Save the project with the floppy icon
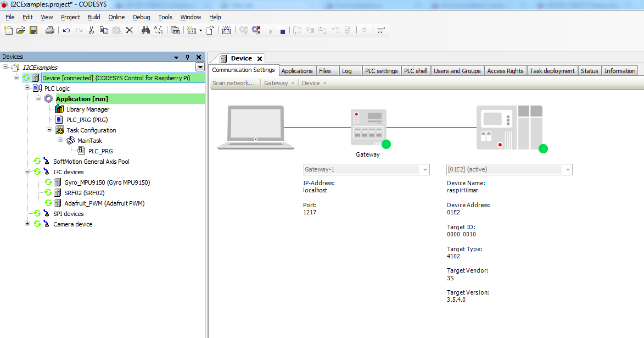Image resolution: width=644 pixels, height=338 pixels. (x=33, y=30)
